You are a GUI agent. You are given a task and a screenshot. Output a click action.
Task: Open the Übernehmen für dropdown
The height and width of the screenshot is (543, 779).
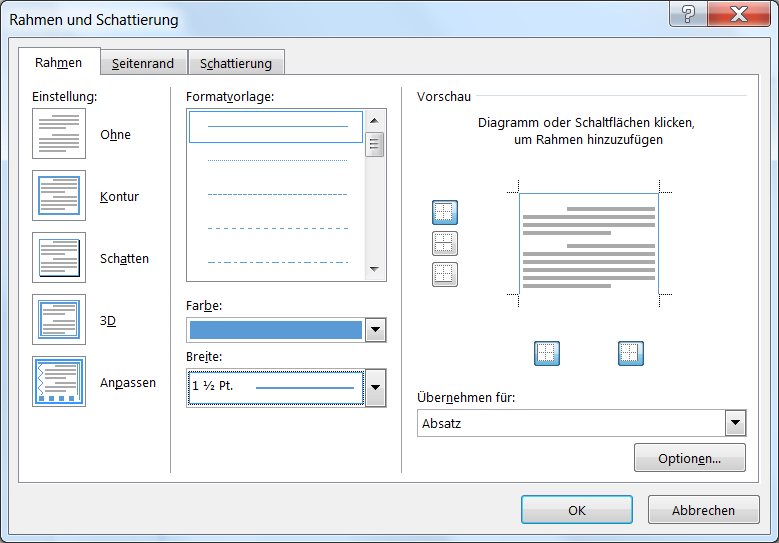coord(735,423)
